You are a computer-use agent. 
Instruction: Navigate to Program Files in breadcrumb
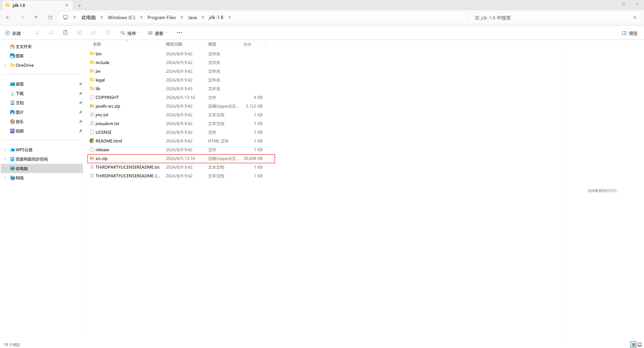coord(161,17)
